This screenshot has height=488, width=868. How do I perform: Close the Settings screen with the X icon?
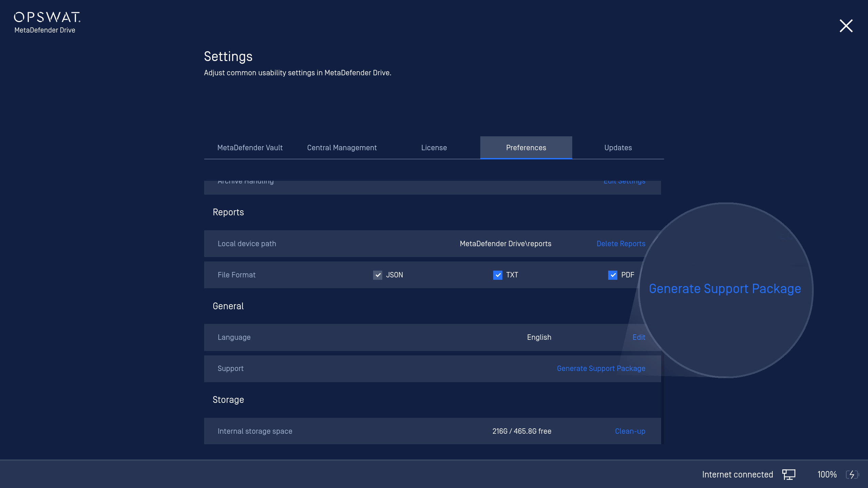point(846,26)
